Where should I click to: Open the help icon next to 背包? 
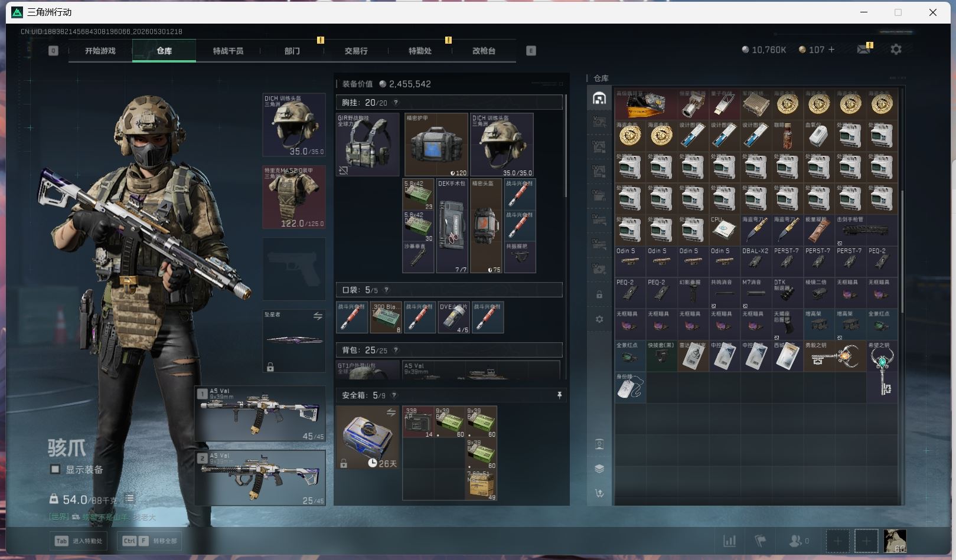click(x=396, y=350)
